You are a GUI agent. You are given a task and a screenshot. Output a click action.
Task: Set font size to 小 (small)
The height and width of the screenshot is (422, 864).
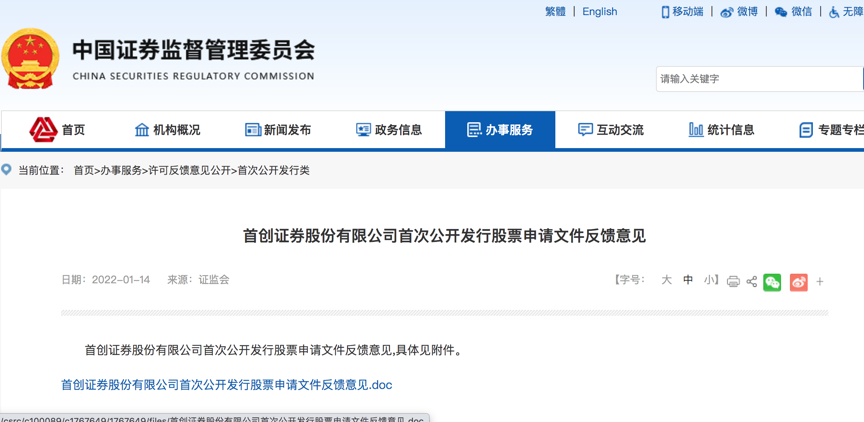708,280
